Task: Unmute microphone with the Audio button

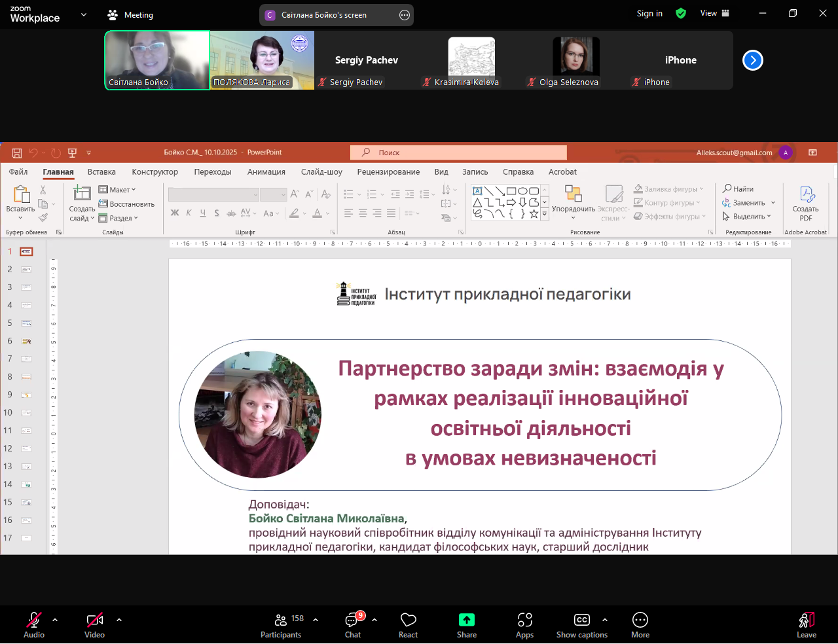Action: pos(34,624)
